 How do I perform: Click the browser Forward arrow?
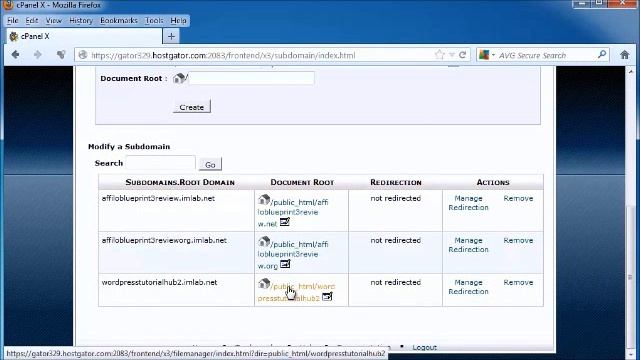point(38,55)
